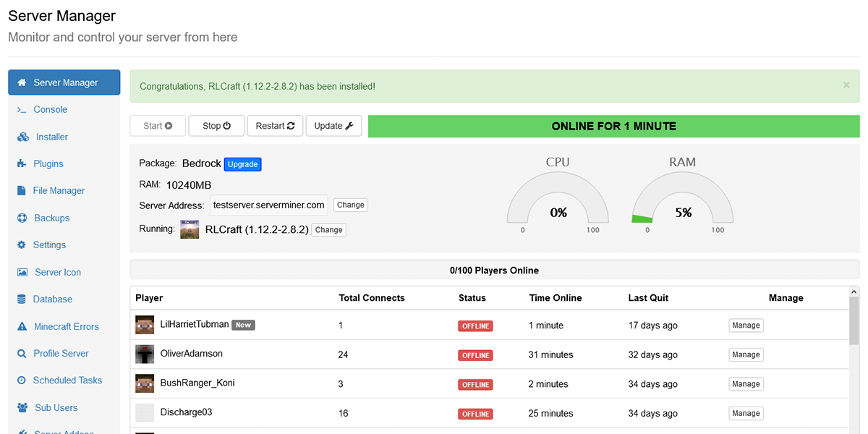Screen dimensions: 868x434
Task: Click the gear icon beside Settings
Action: tap(21, 245)
